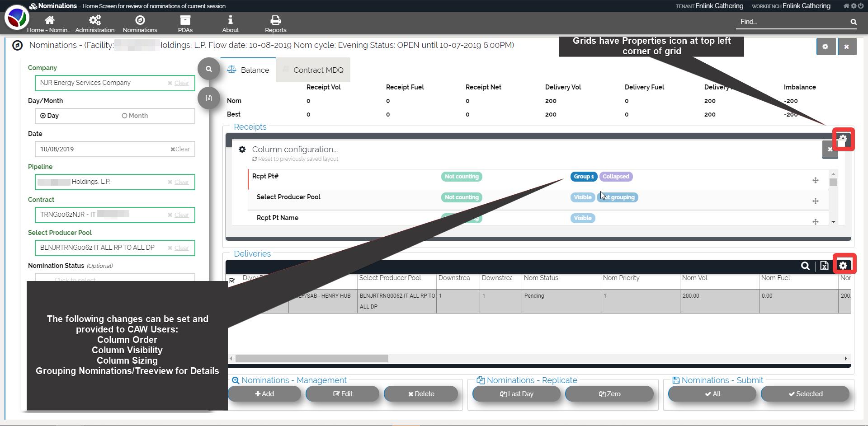Click the move handle for Rcpt Pt# row
The height and width of the screenshot is (426, 868).
coord(815,180)
